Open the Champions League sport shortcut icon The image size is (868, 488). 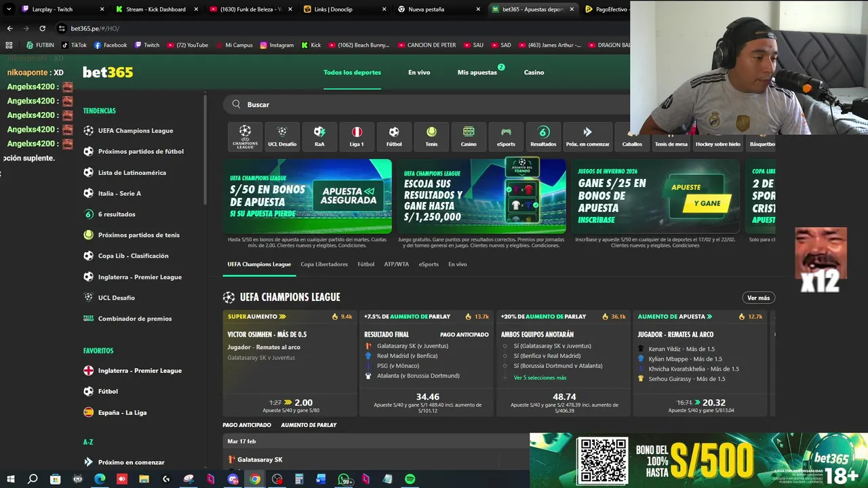(x=245, y=136)
